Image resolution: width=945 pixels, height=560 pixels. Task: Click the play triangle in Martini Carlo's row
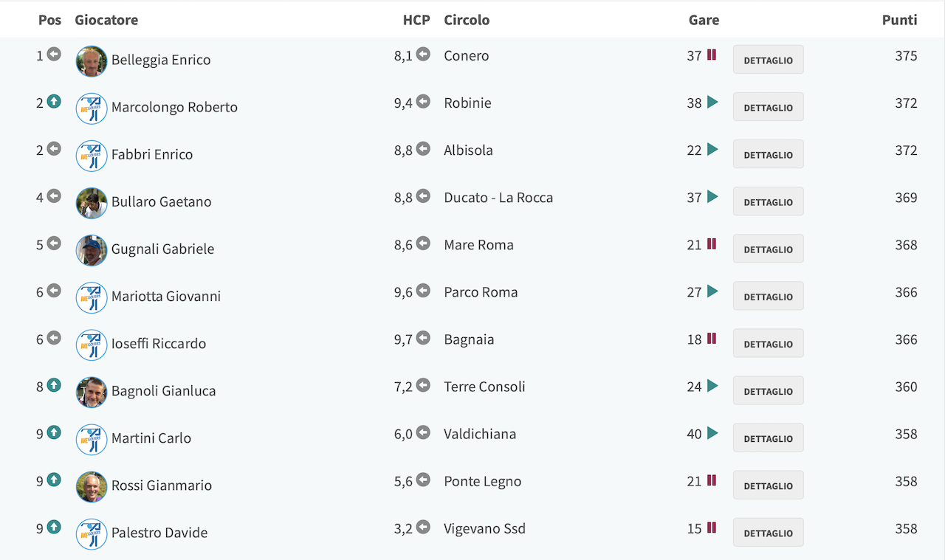712,432
